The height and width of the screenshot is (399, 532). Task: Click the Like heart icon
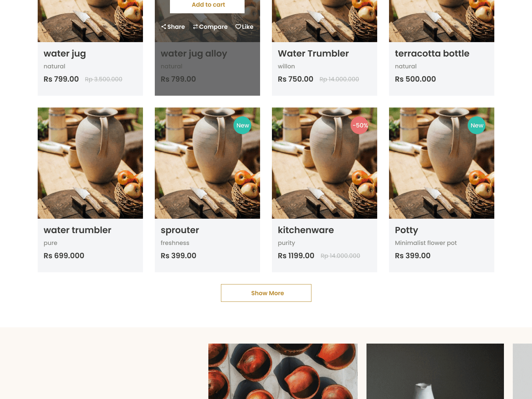[x=238, y=27]
